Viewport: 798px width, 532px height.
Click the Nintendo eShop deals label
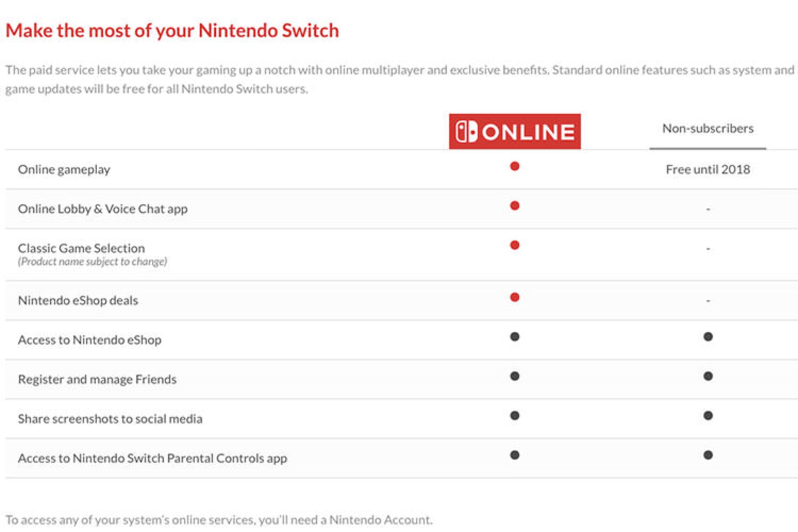click(78, 300)
